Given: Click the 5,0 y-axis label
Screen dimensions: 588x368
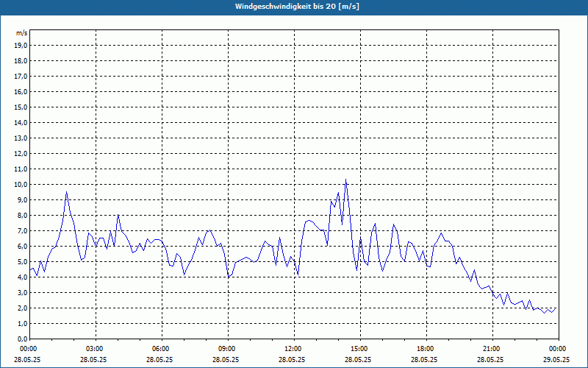Looking at the screenshot, I should [23, 262].
